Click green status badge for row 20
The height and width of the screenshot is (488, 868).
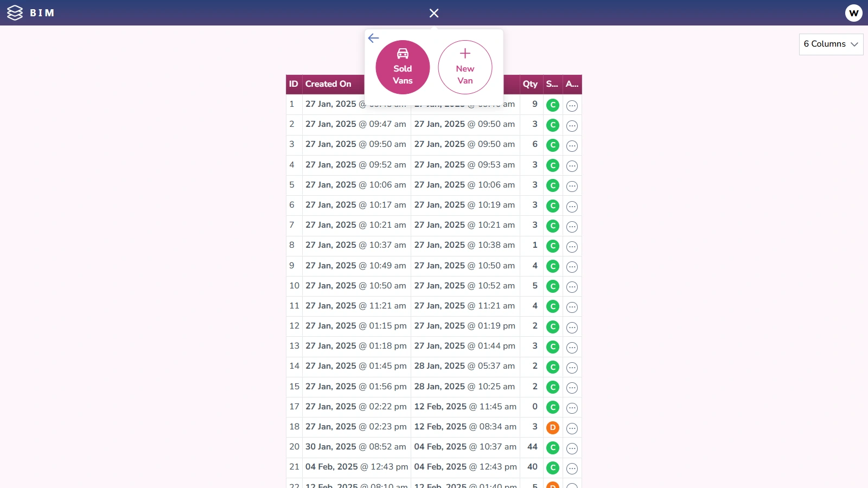[x=552, y=447]
